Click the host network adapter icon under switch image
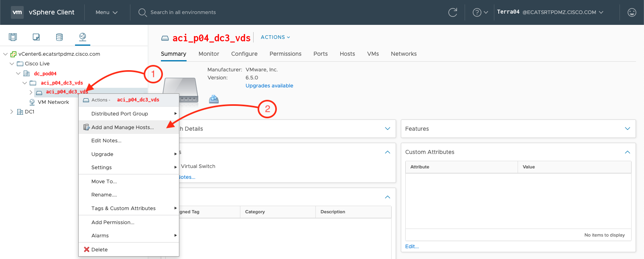 [x=214, y=99]
